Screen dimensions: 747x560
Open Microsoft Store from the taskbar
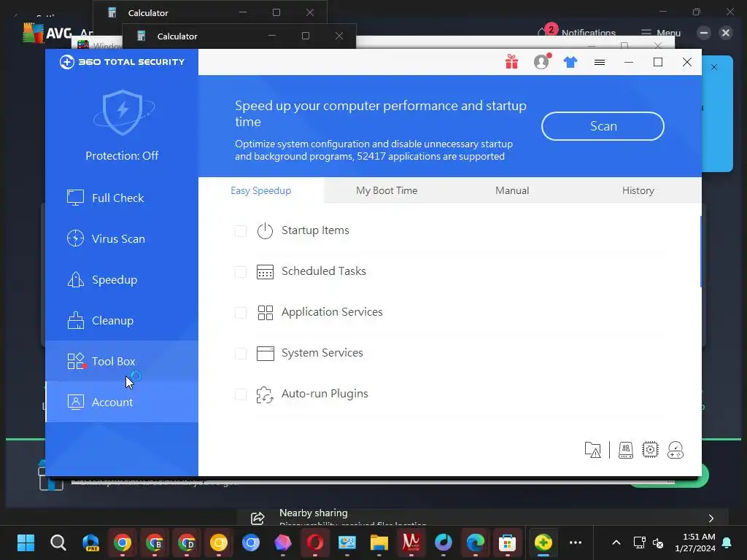pos(508,542)
